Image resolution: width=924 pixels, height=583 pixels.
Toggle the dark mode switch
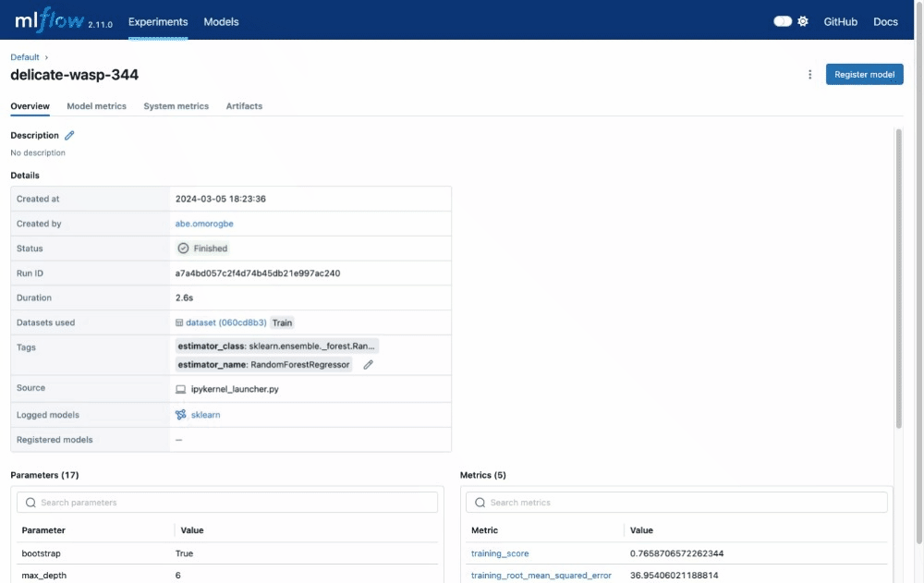[x=783, y=21]
